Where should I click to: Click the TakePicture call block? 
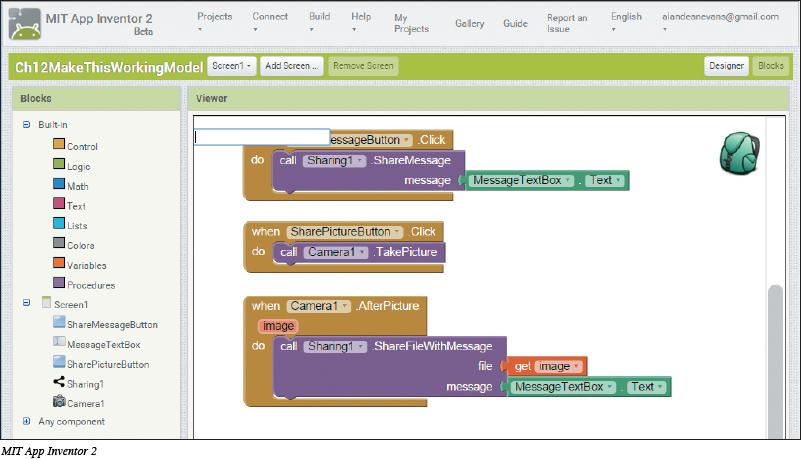(x=359, y=252)
